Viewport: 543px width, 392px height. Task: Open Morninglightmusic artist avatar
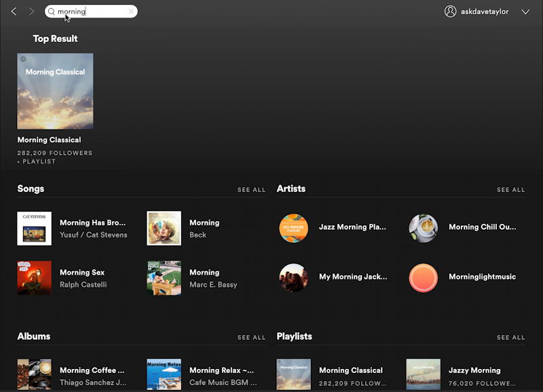point(423,278)
